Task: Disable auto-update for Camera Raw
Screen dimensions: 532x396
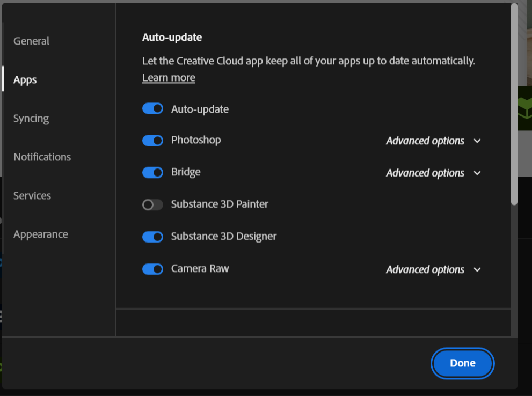Action: [x=152, y=269]
